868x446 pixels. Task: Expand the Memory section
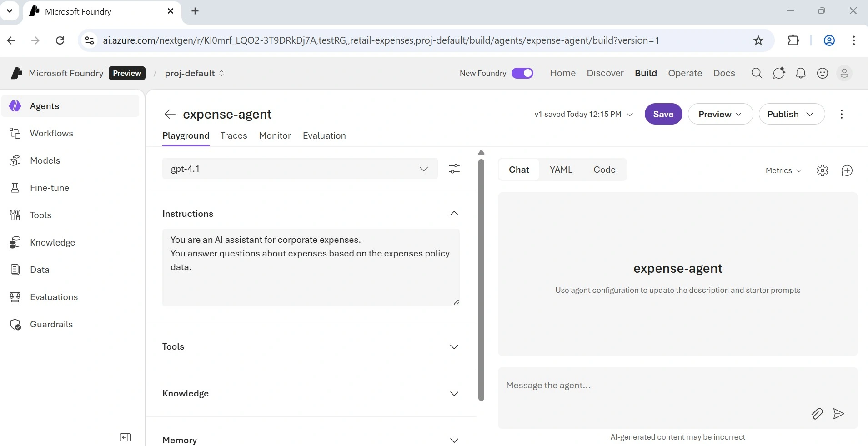[454, 441]
